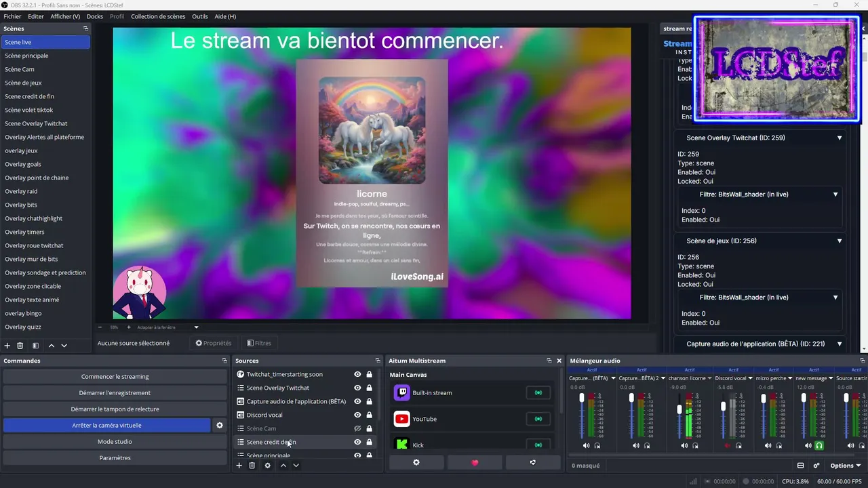Collapse Capture audio de l'application (ID: 221)
The image size is (868, 488).
click(839, 344)
